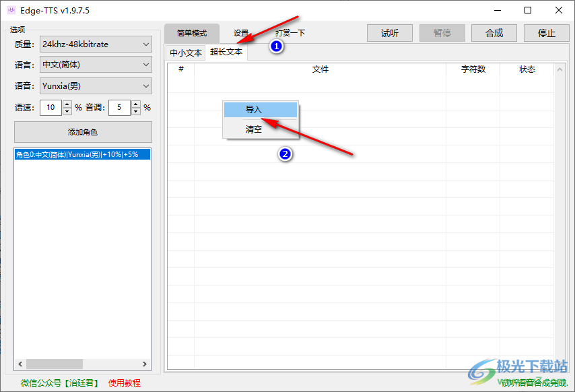This screenshot has width=575, height=392.
Task: Increase the 音调 pitch value
Action: pyautogui.click(x=136, y=104)
